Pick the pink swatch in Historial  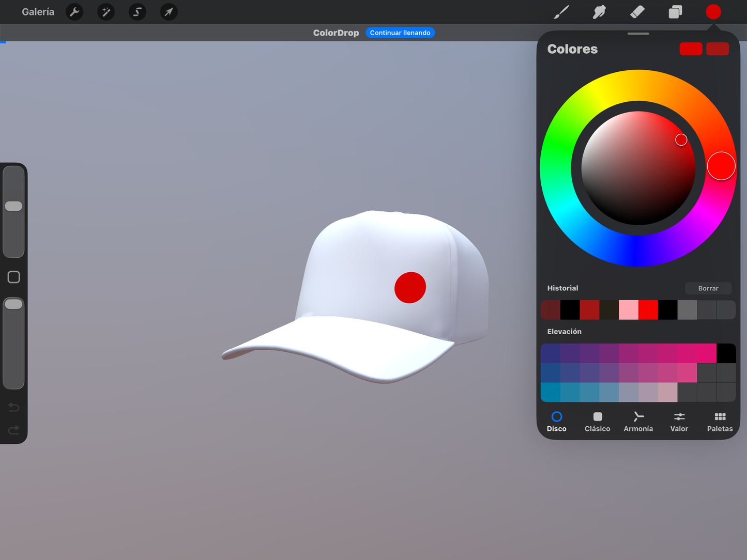click(x=629, y=310)
